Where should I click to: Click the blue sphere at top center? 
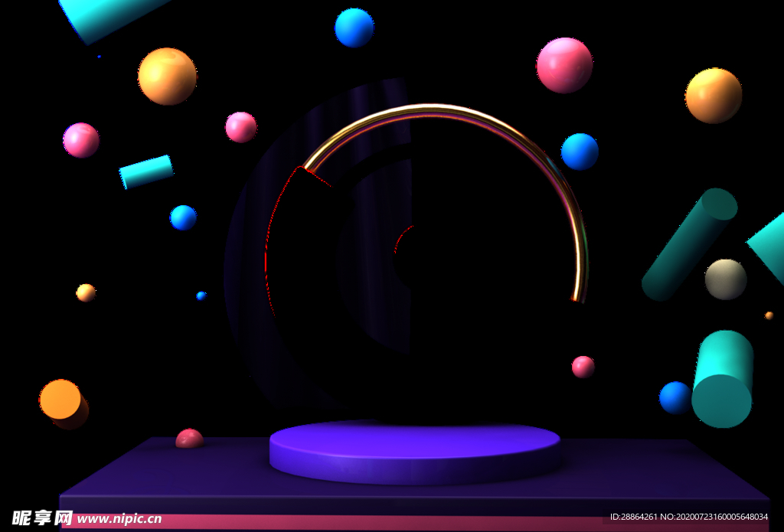pyautogui.click(x=354, y=29)
